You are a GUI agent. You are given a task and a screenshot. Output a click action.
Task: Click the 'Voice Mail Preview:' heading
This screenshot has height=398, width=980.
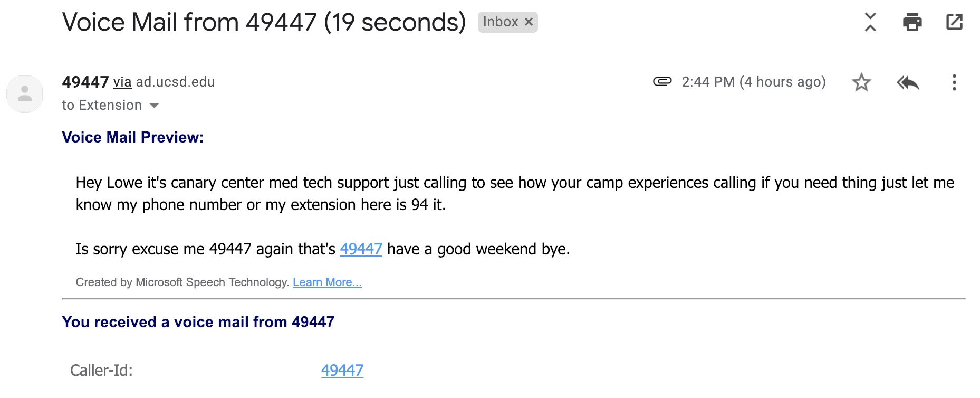133,137
